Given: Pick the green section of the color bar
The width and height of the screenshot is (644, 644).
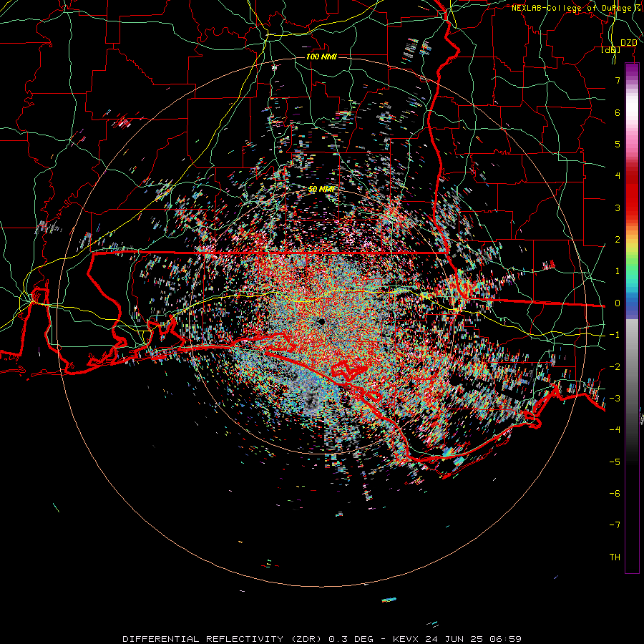Looking at the screenshot, I should click(x=632, y=263).
